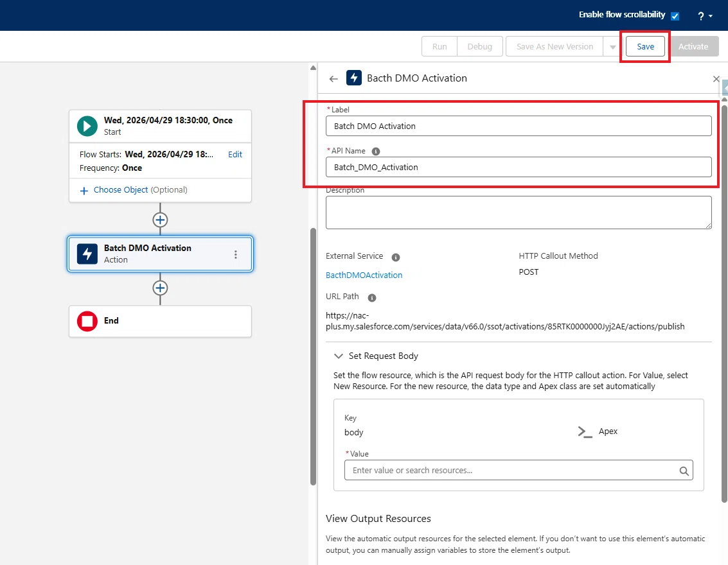
Task: Click the Value resource search field
Action: tap(518, 471)
